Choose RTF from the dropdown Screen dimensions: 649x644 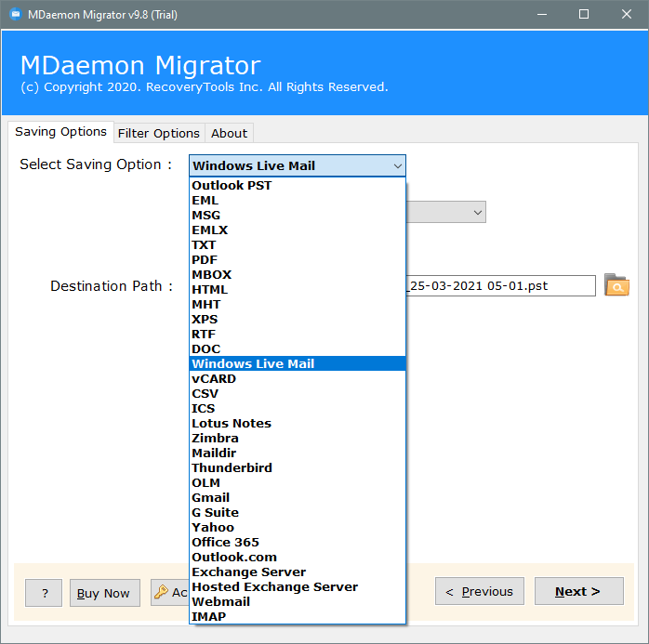tap(298, 335)
